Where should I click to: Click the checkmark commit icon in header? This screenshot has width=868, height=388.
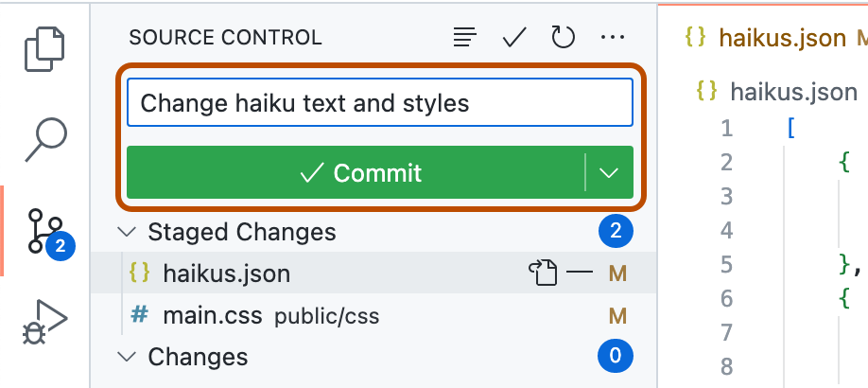514,38
